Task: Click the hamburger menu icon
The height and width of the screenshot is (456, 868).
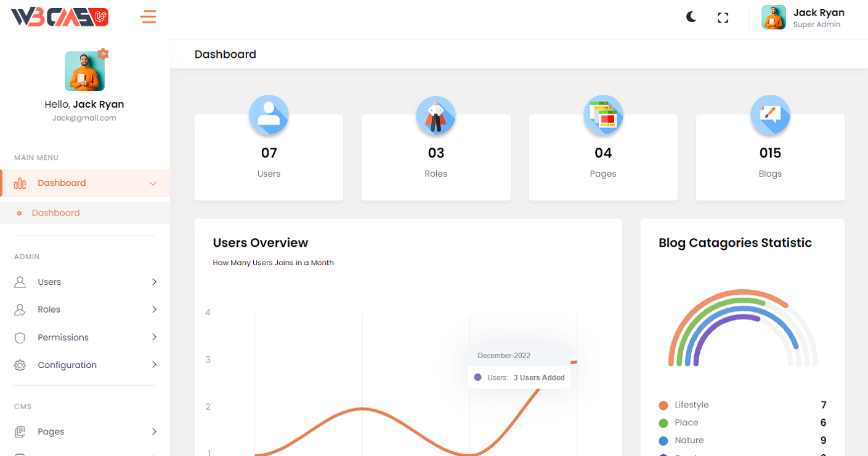Action: [x=148, y=17]
